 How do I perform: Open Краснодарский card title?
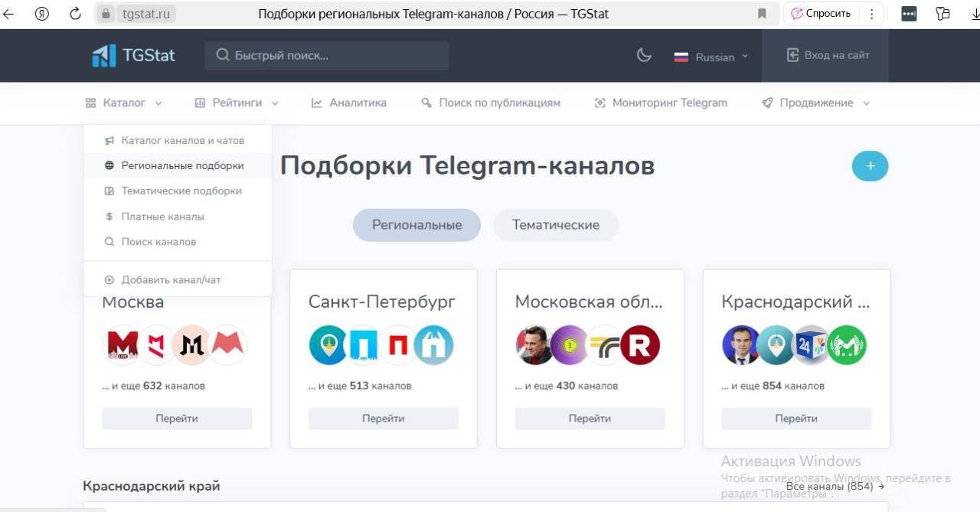click(795, 302)
